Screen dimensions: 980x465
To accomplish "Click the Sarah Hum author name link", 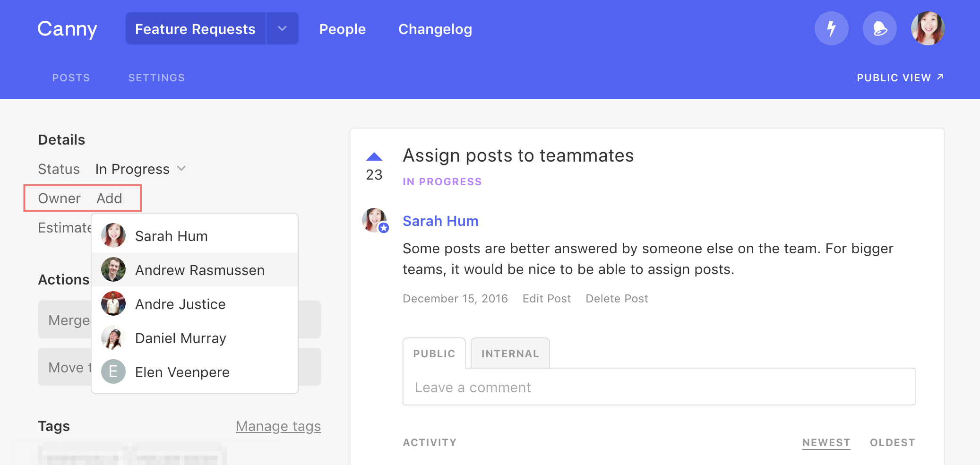I will (x=440, y=221).
